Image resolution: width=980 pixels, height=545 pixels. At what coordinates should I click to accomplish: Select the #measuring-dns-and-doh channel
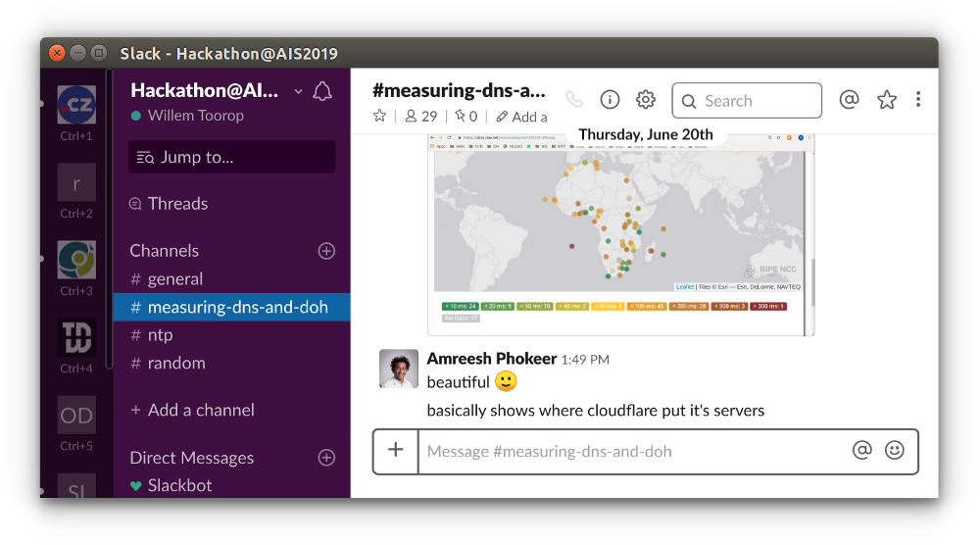[x=232, y=307]
